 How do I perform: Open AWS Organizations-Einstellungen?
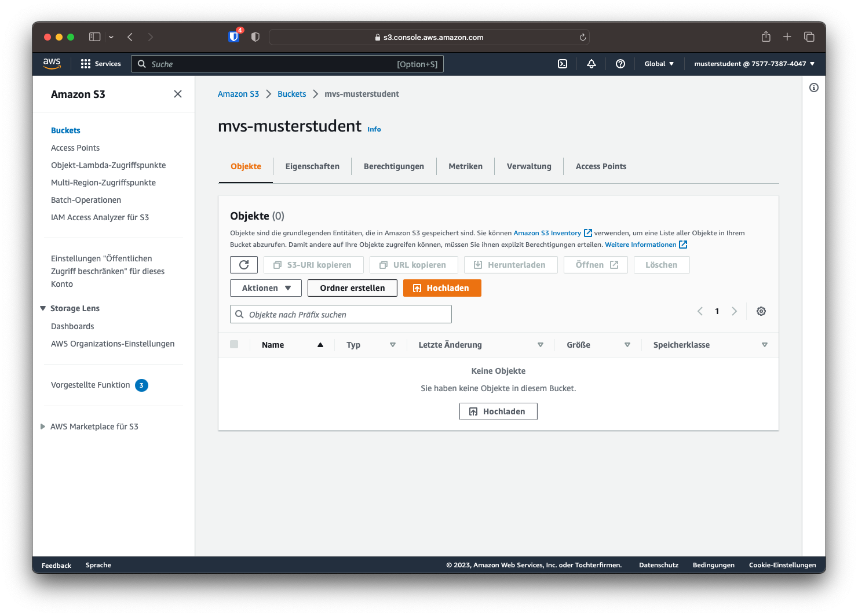(x=112, y=344)
